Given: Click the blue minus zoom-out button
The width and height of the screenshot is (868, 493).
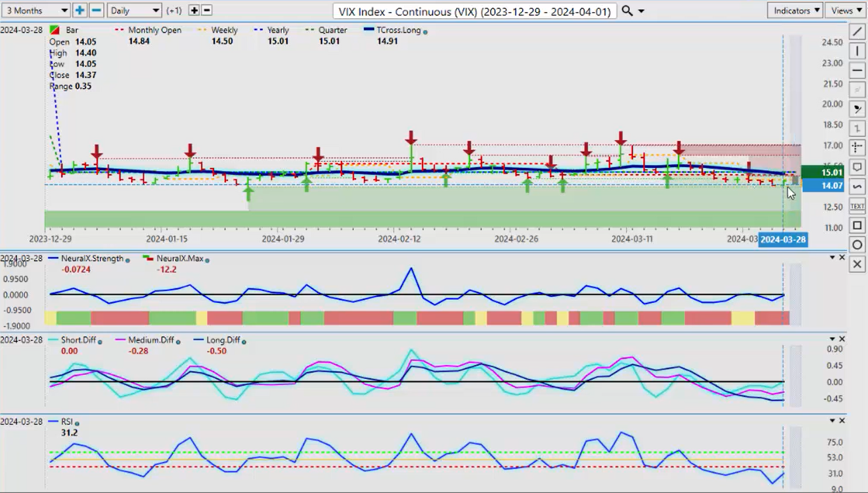Looking at the screenshot, I should click(97, 10).
